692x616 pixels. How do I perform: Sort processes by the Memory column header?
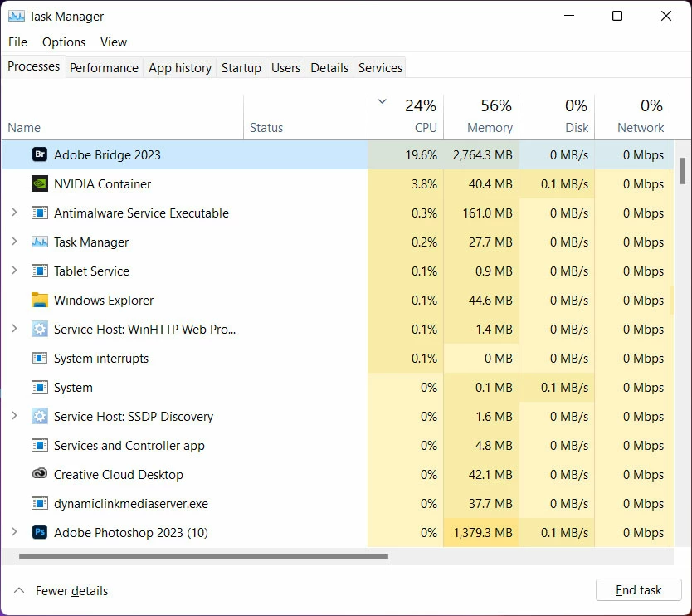pyautogui.click(x=481, y=116)
